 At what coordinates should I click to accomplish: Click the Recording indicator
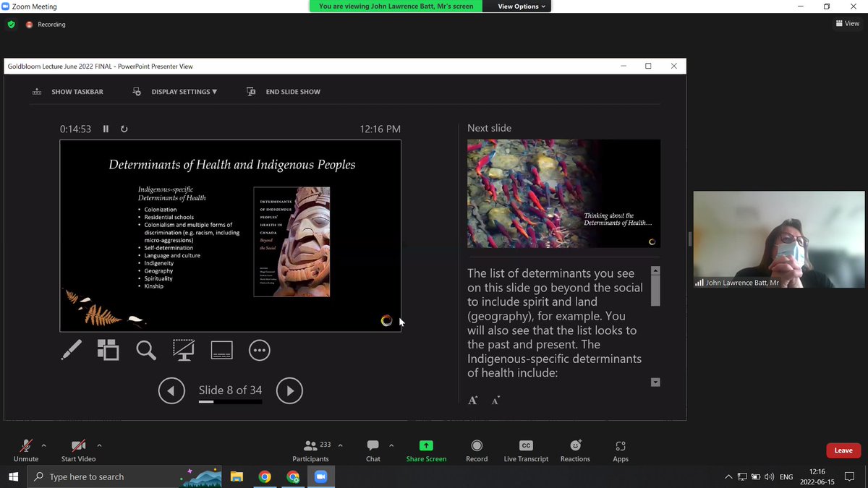(46, 24)
